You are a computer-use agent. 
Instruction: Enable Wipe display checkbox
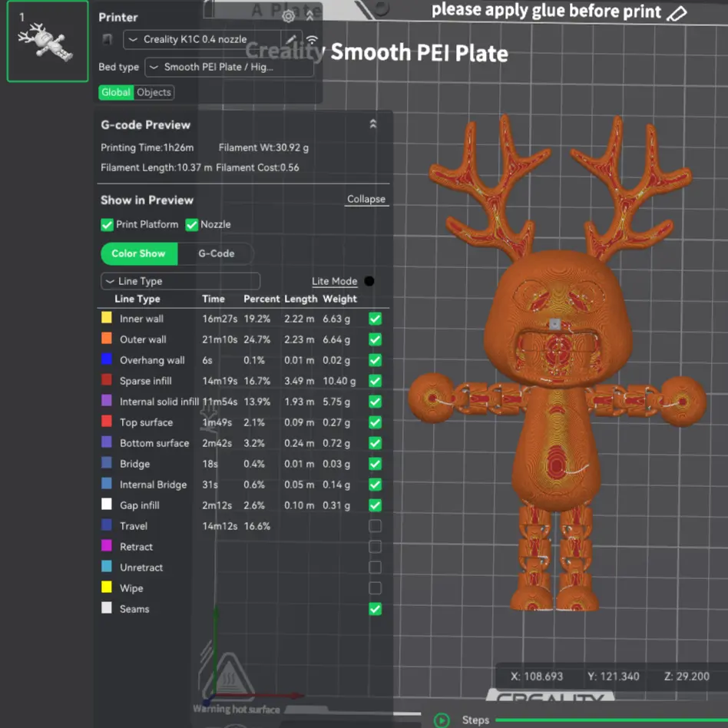376,588
